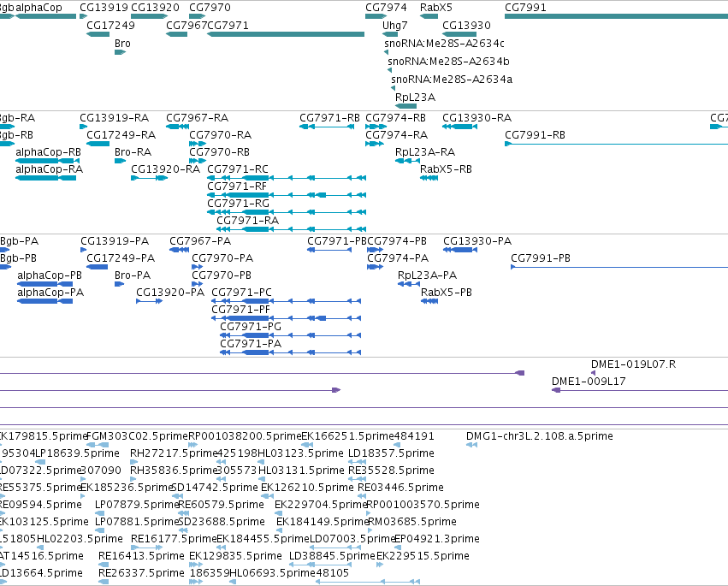Click BAC clone DME1-019L07.R label
This screenshot has height=586, width=728.
[x=633, y=364]
